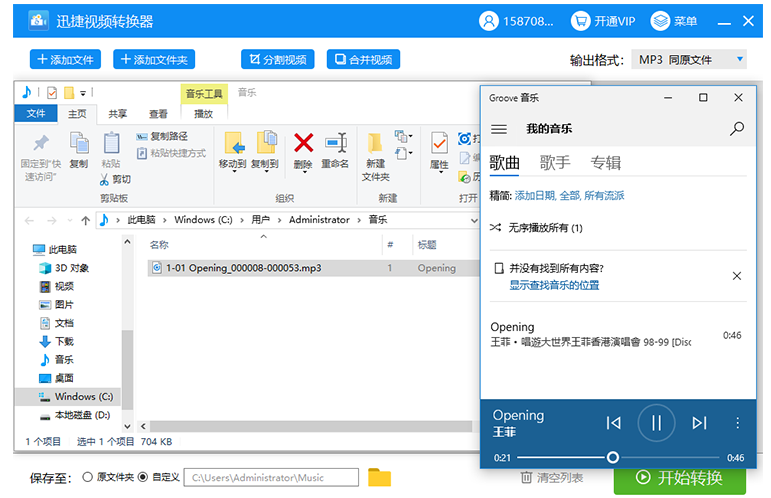Click the 分割视频 button
Image resolution: width=771 pixels, height=498 pixels.
tap(277, 59)
